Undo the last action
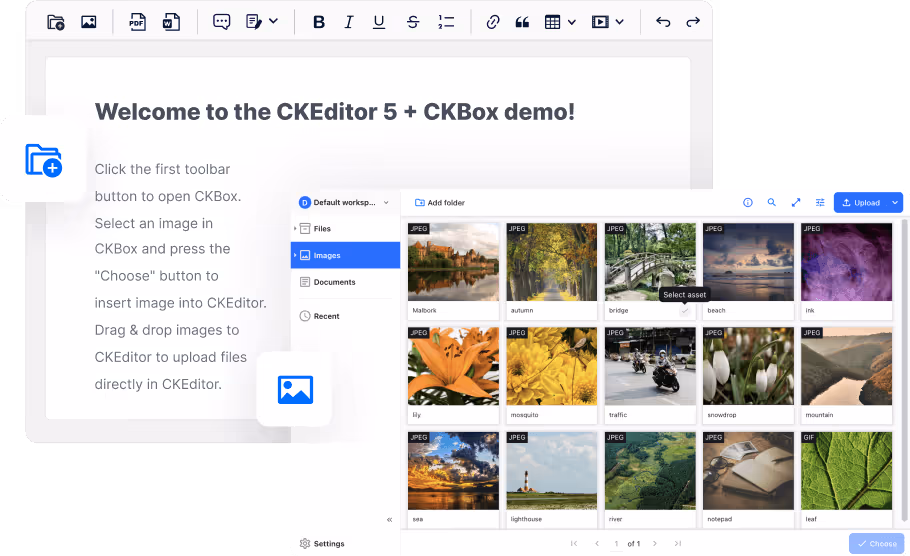The image size is (910, 556). 663,22
